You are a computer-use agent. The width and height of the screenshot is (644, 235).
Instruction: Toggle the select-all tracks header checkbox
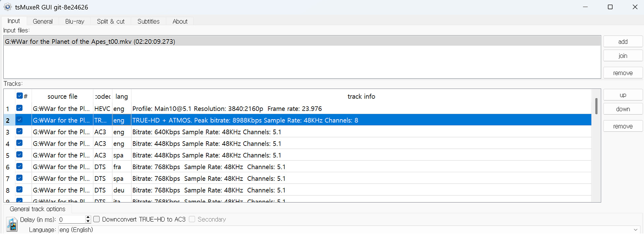coord(19,96)
